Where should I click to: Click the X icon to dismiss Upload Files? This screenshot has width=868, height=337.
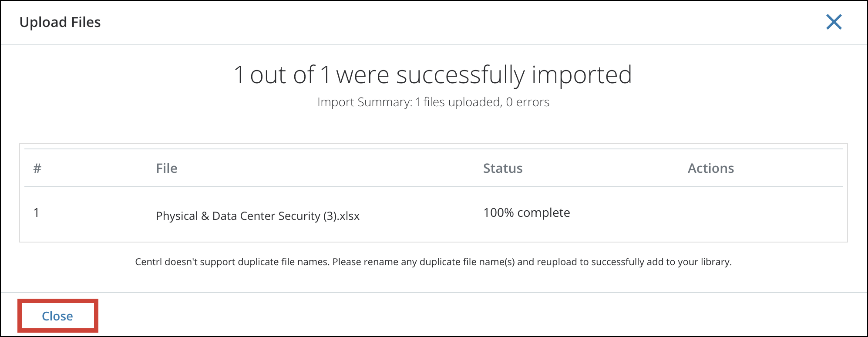coord(833,22)
